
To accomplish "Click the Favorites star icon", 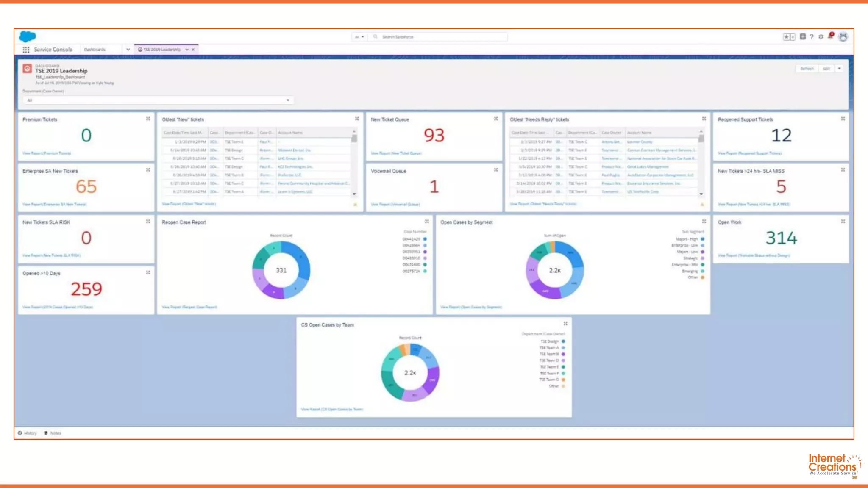I will pos(787,37).
